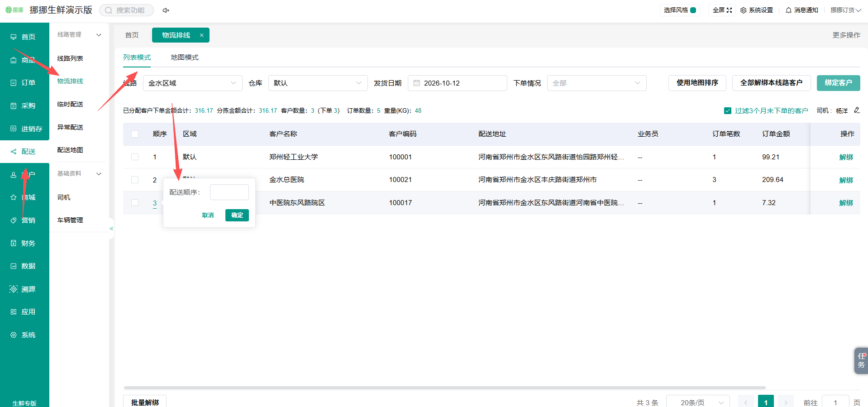Viewport: 868px width, 407px height.
Task: Check the row for 金水总医院
Action: 135,180
